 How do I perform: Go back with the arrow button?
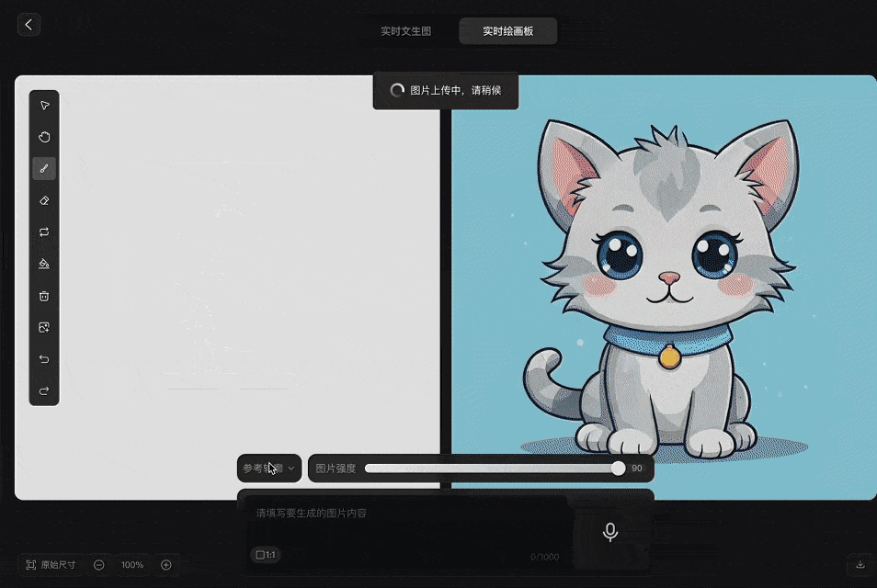[28, 25]
